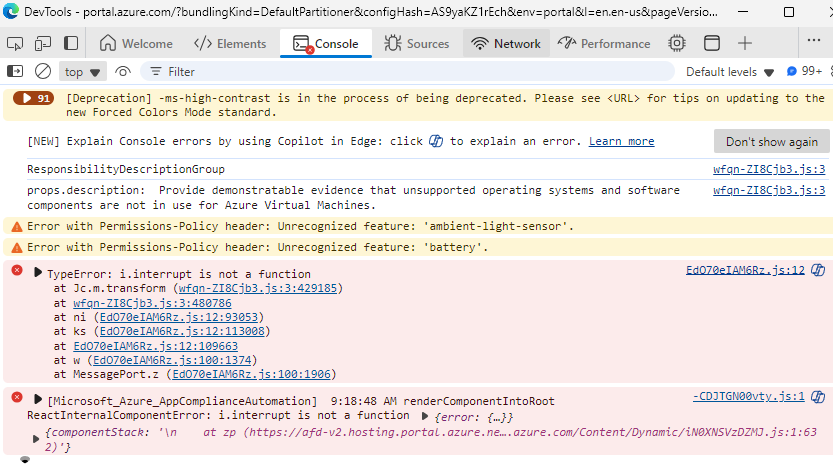
Task: Click error icon of TypeError message
Action: coord(17,271)
